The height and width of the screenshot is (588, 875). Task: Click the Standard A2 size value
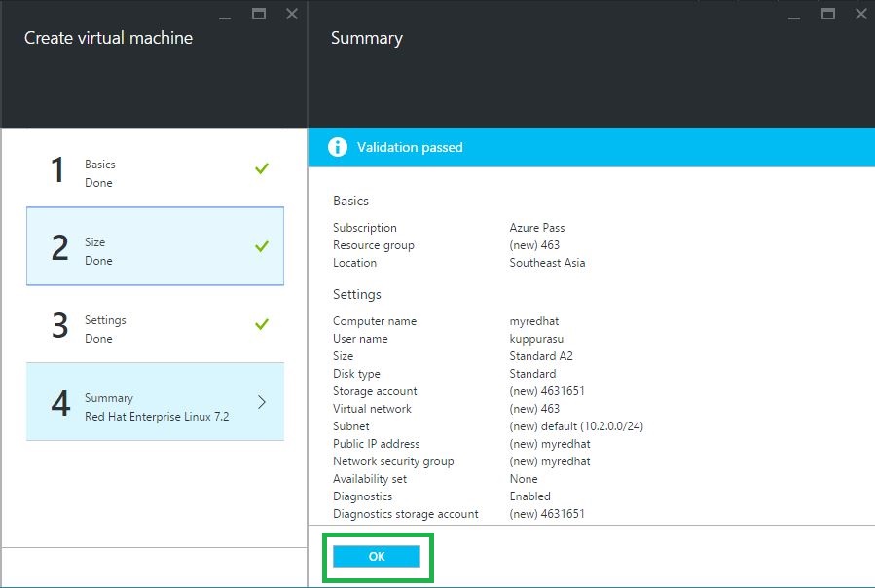[541, 356]
